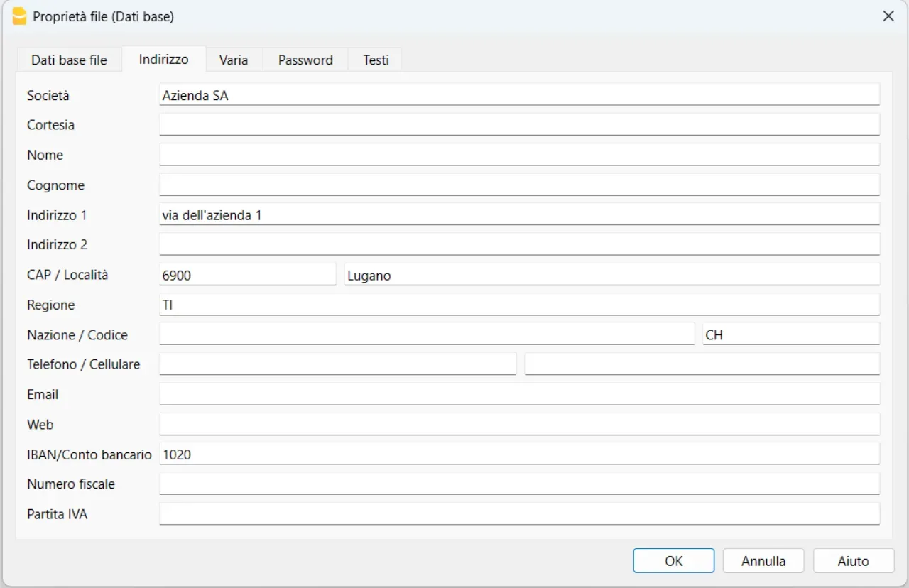The width and height of the screenshot is (909, 588).
Task: Click the Partita IVA input field
Action: click(x=519, y=514)
